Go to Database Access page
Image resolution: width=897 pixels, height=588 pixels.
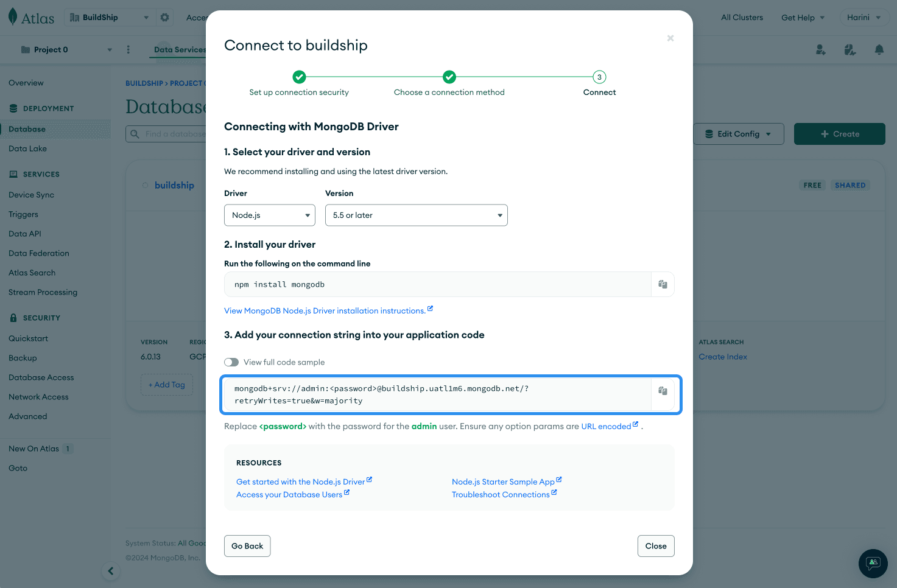point(41,377)
